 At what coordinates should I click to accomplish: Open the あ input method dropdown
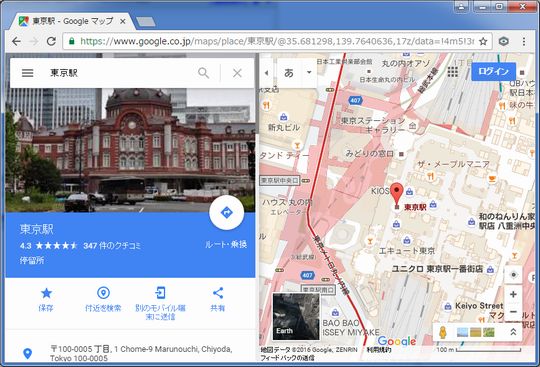click(309, 72)
